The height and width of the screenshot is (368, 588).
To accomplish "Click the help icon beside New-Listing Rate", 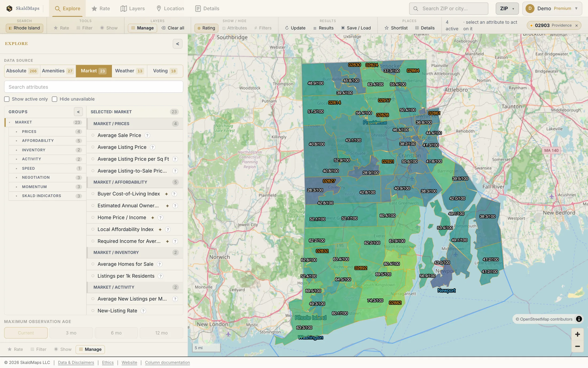I will point(143,311).
